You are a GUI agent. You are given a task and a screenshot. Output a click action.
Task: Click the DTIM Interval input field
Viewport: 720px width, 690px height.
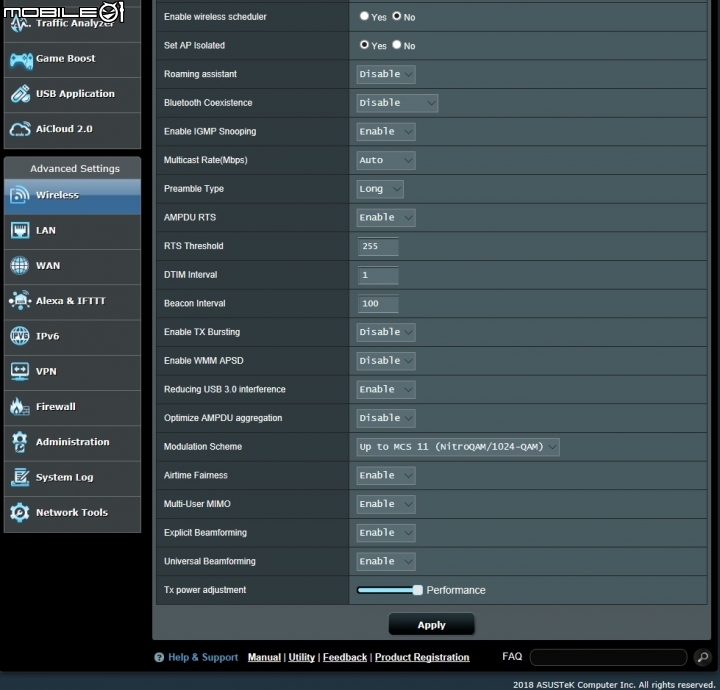tap(378, 275)
